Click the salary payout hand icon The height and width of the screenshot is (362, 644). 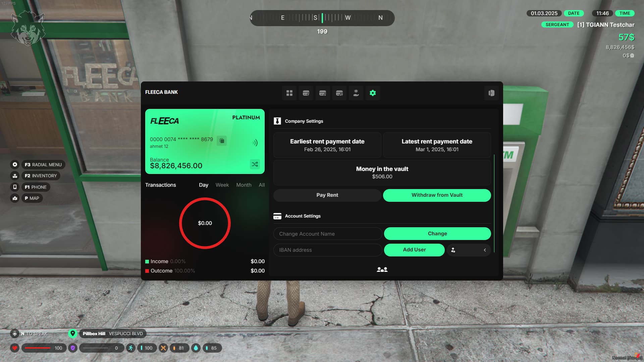(356, 93)
